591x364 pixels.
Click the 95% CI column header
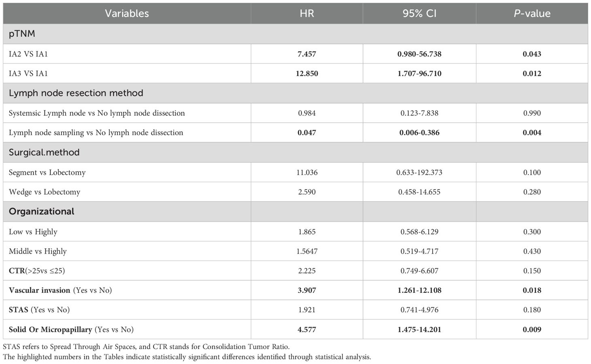(419, 13)
